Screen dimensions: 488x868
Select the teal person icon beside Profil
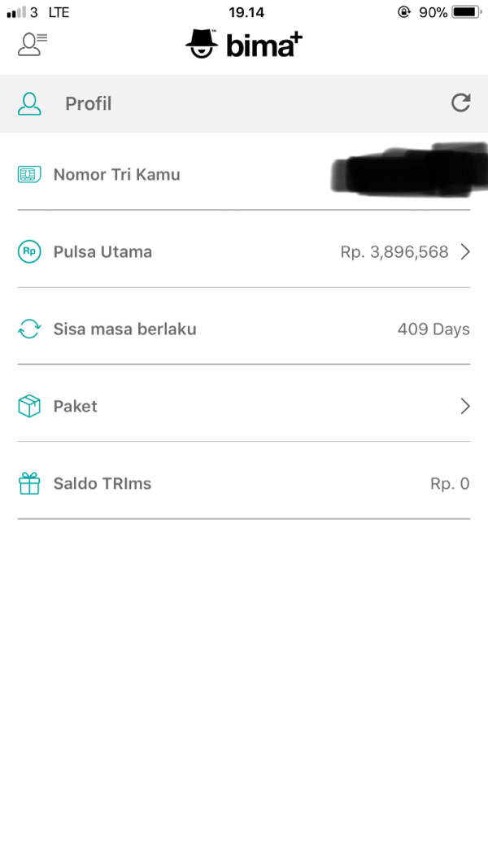pos(29,103)
